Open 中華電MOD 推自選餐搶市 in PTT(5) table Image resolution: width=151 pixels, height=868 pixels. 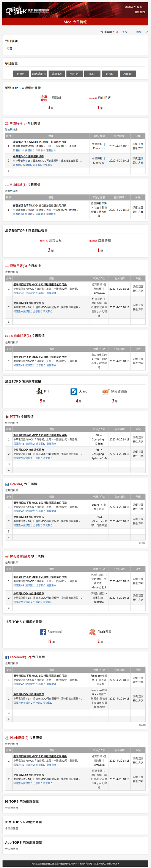pyautogui.click(x=29, y=450)
